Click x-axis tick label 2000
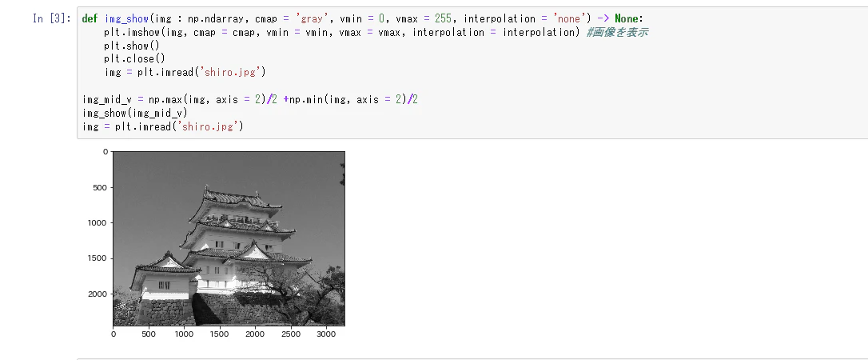 click(255, 334)
